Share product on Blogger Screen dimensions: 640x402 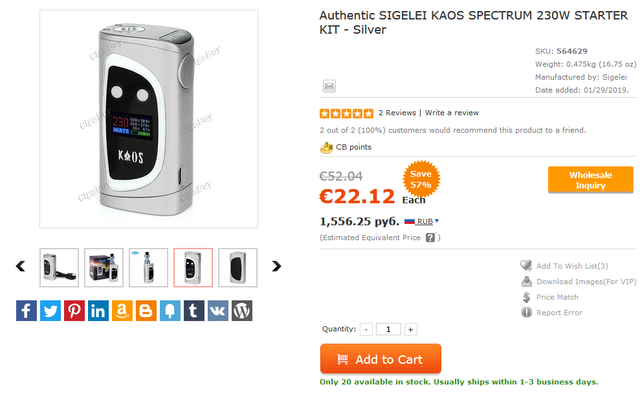click(x=146, y=311)
